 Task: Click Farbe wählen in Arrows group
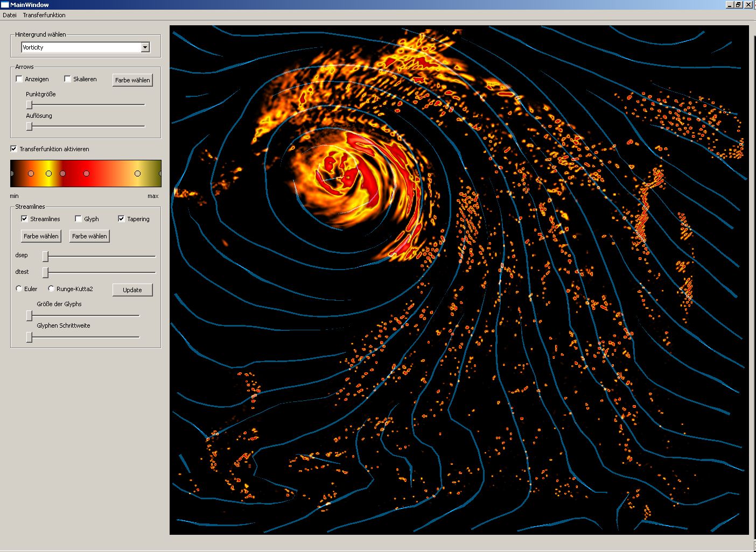click(132, 80)
